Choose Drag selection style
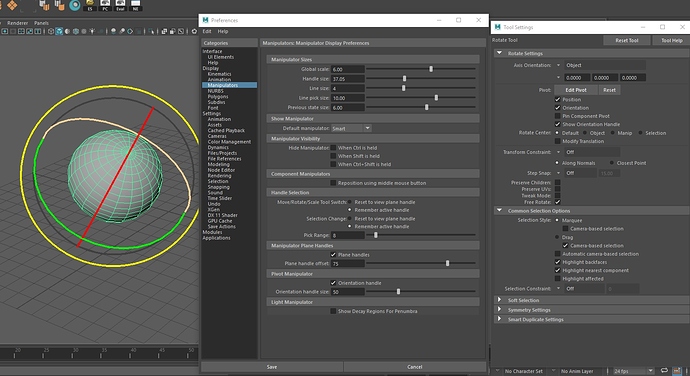This screenshot has width=690, height=376. [x=558, y=237]
